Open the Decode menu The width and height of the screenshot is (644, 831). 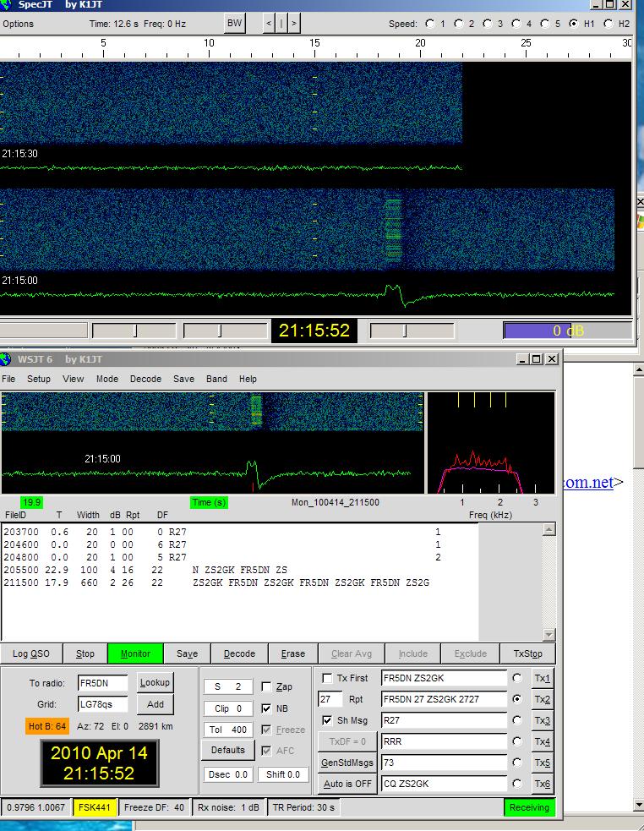145,379
